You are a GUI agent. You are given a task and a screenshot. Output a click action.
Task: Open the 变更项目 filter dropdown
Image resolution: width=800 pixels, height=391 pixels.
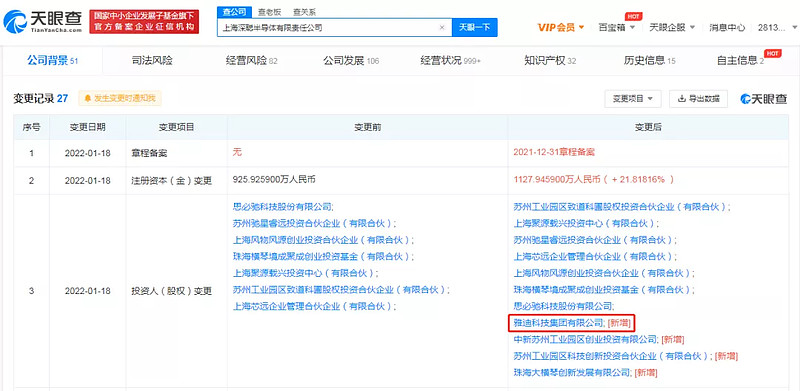(633, 99)
